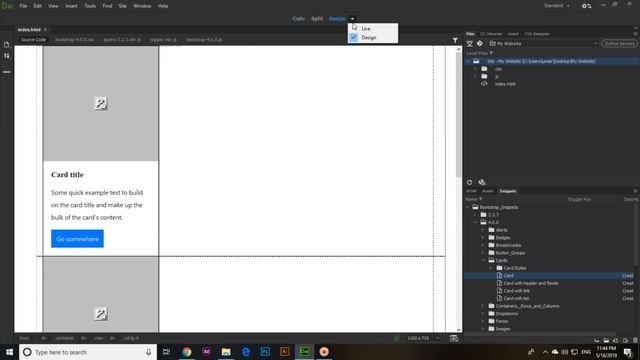Open the Site menu

tap(122, 6)
